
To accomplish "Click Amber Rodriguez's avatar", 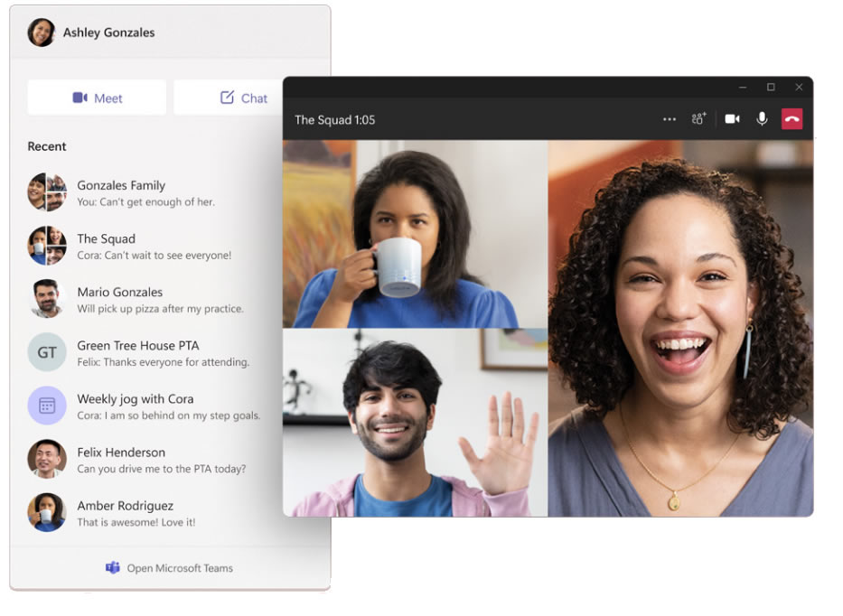I will [x=47, y=512].
